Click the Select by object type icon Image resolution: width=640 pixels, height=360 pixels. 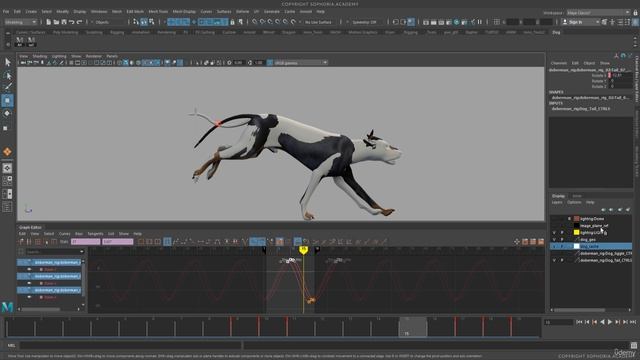tap(144, 22)
